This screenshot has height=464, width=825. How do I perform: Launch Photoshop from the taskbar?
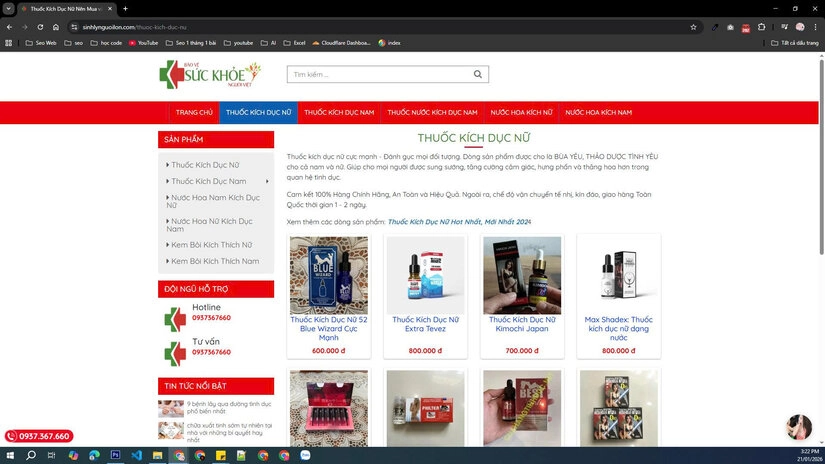115,455
